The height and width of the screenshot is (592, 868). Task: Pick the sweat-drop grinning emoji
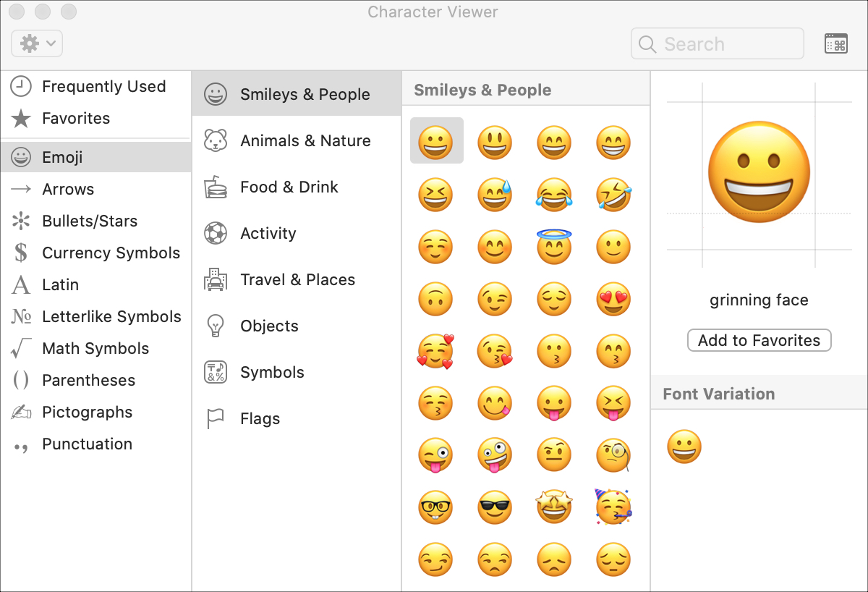[495, 194]
